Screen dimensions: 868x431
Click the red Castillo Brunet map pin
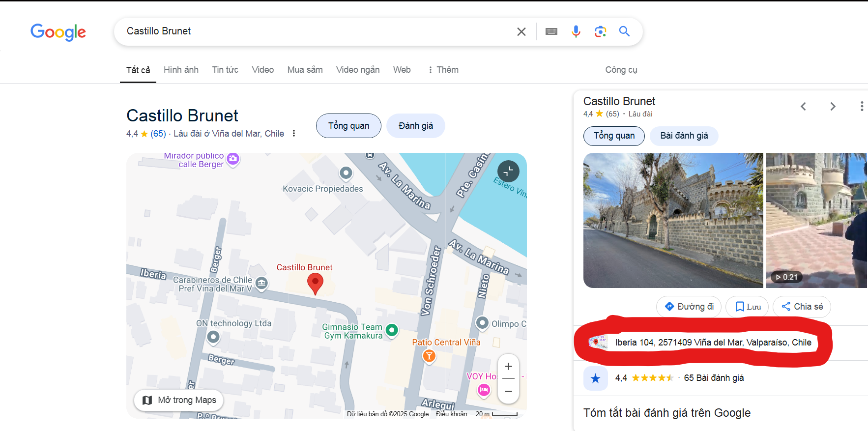click(x=315, y=283)
